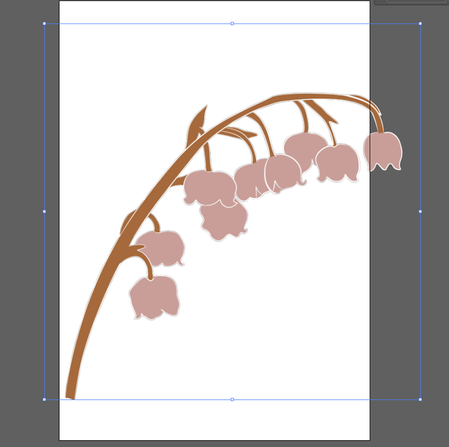Image resolution: width=449 pixels, height=447 pixels.
Task: Click the top-left corner handle of the selection box
Action: [x=44, y=24]
